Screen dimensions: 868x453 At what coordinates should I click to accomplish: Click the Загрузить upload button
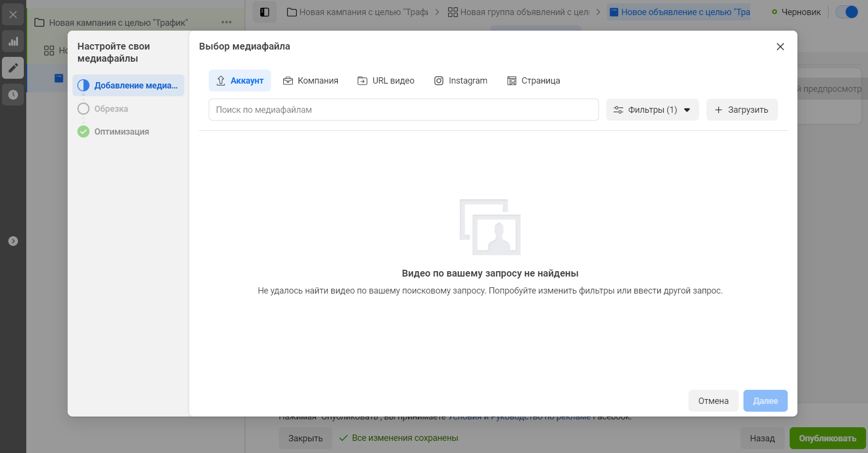742,110
